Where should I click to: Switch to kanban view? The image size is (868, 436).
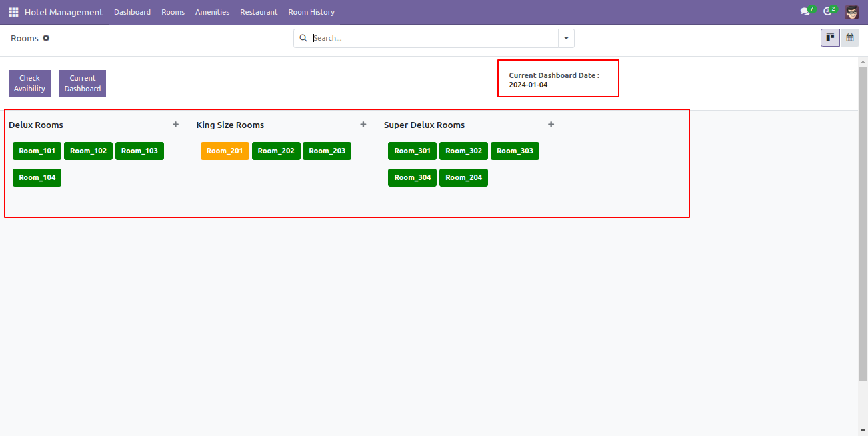point(830,38)
